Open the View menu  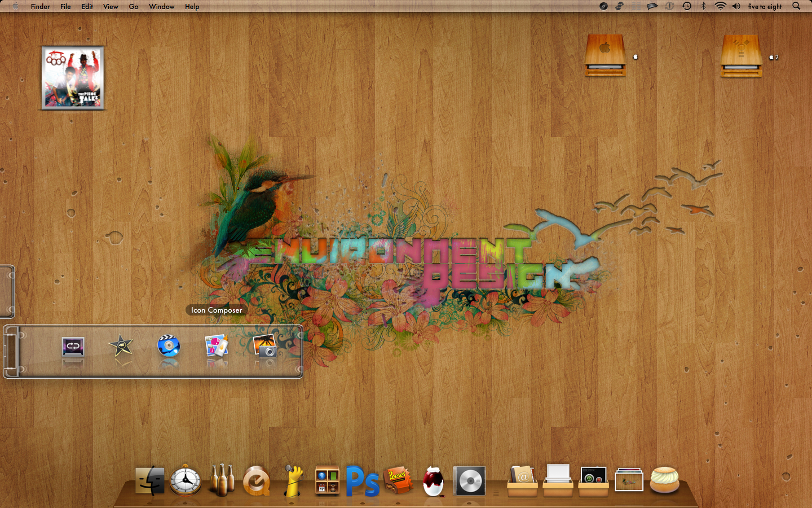[x=111, y=7]
